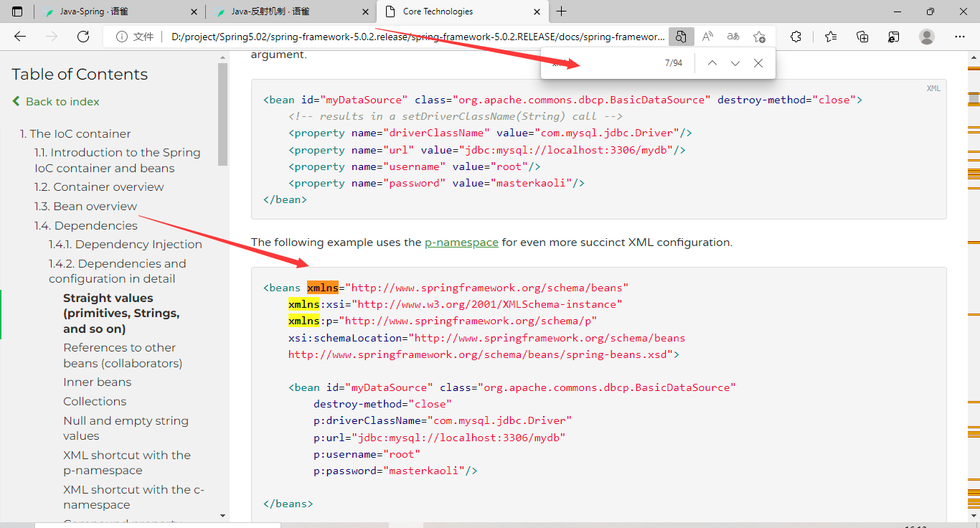Open XML shortcut with the p-namespace
The image size is (980, 528).
coord(127,463)
